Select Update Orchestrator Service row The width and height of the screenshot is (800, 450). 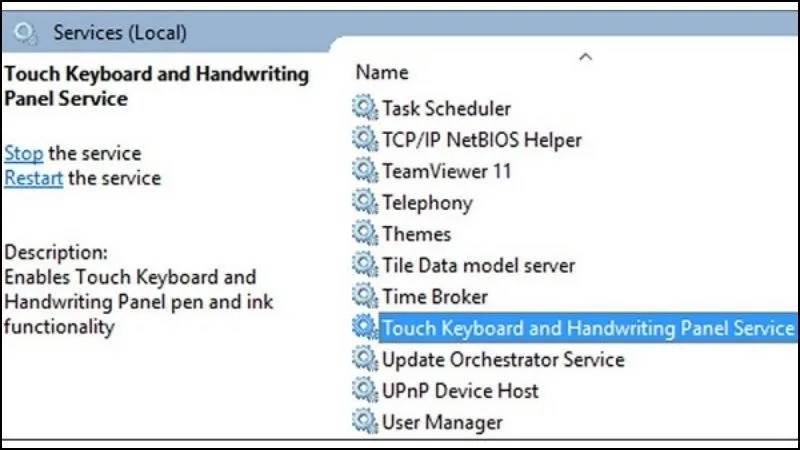[503, 359]
